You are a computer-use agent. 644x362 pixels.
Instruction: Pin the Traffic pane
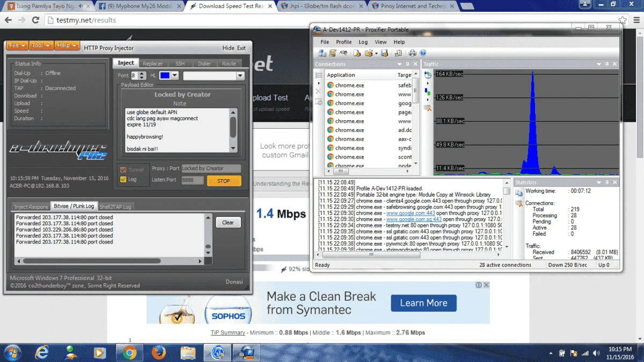coord(607,64)
